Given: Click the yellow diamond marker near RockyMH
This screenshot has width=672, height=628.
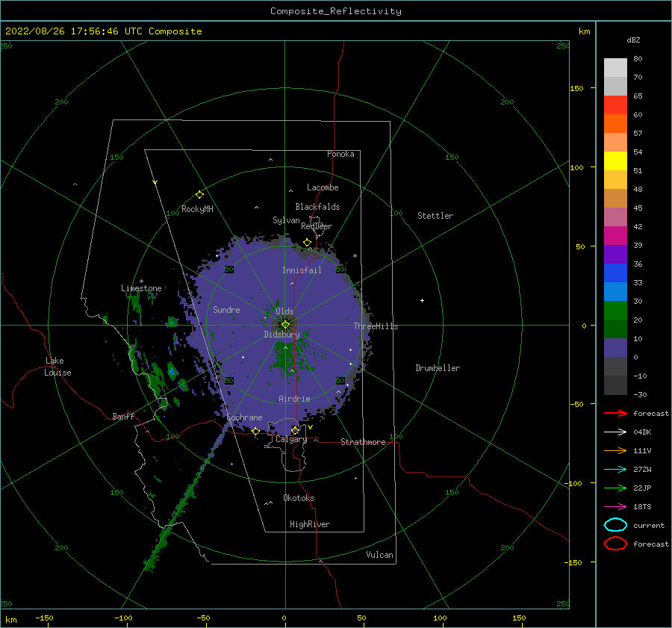Looking at the screenshot, I should coord(199,195).
